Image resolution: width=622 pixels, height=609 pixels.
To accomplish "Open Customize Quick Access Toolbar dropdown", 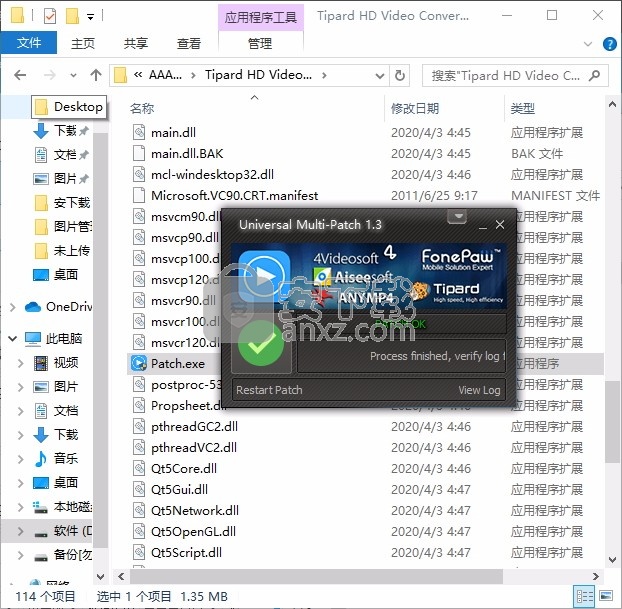I will coord(90,17).
